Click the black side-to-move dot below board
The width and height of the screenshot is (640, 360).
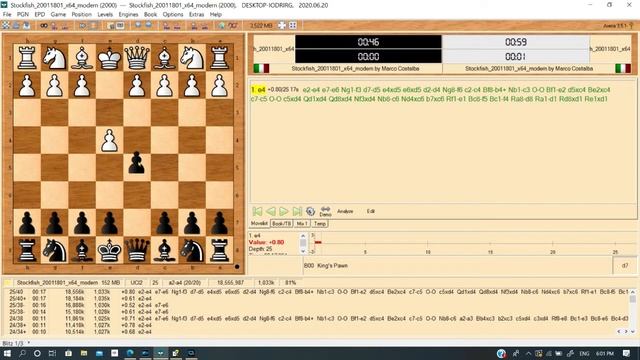pos(237,267)
